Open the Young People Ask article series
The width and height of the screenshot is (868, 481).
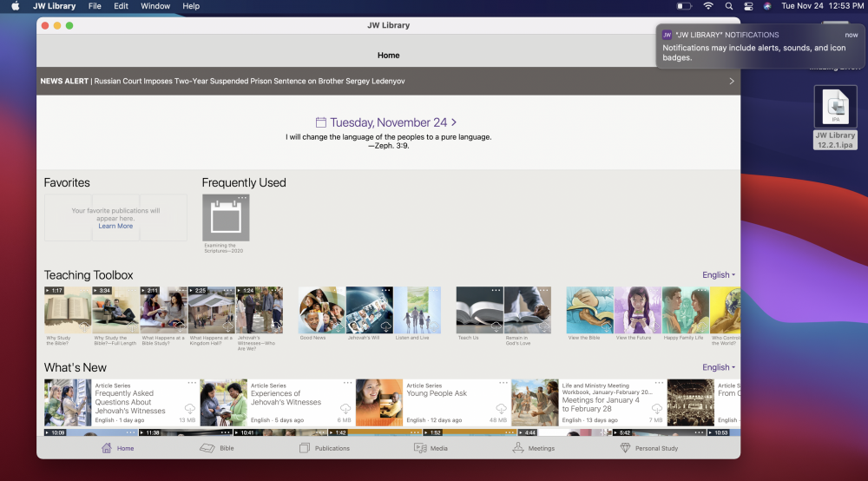tap(433, 402)
